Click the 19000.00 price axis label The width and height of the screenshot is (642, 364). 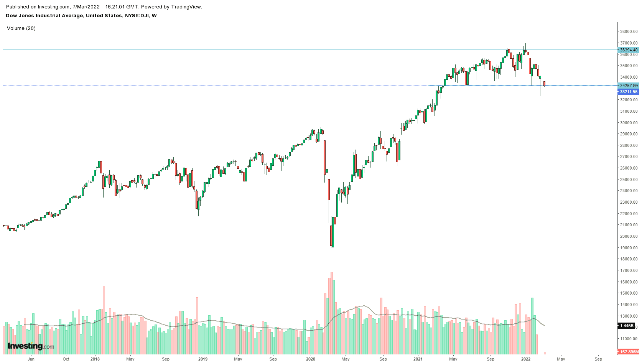coord(629,248)
